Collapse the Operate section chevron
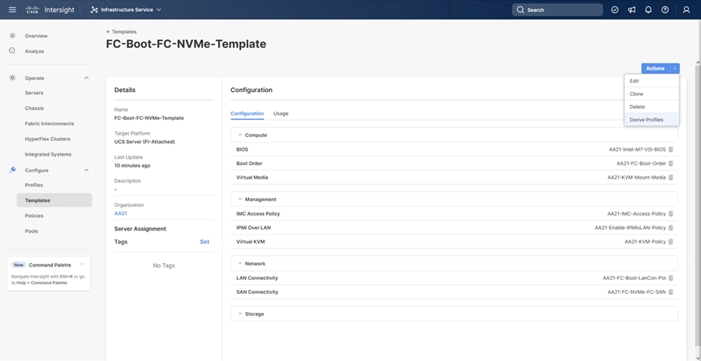Screen dimensions: 701x361 [x=86, y=78]
